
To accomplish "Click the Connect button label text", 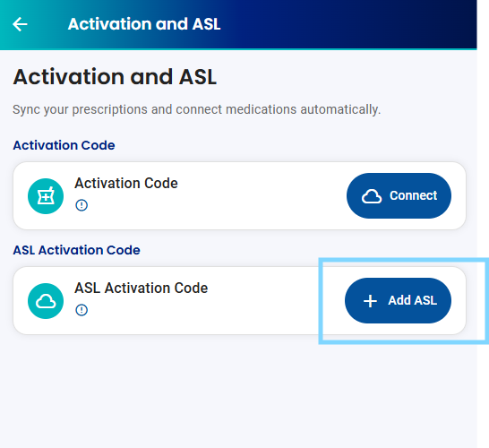I will [x=413, y=195].
